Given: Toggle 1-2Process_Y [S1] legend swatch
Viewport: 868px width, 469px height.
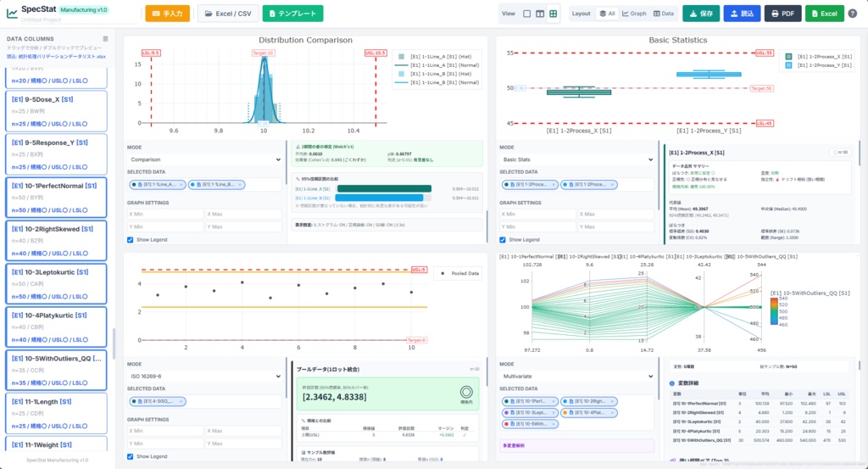Looking at the screenshot, I should (789, 65).
